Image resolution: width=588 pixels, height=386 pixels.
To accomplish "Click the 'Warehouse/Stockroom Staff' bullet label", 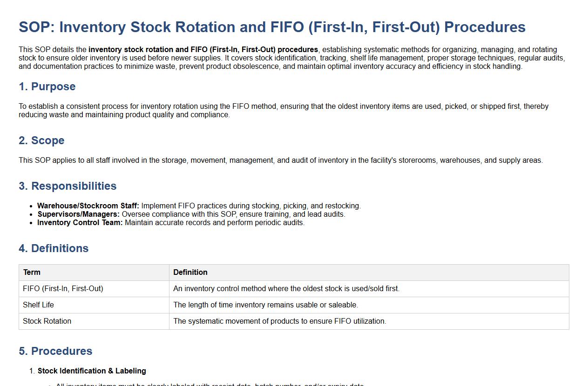I will coord(88,206).
